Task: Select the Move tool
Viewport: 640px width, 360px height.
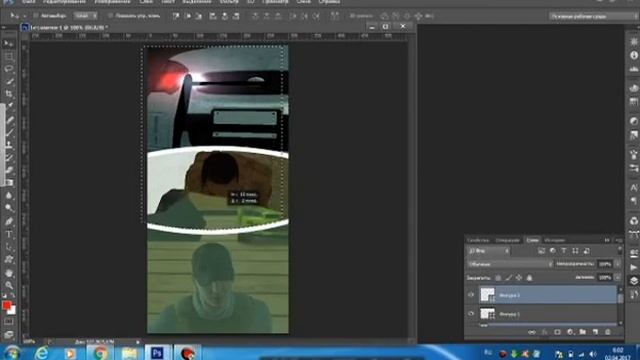Action: coord(9,43)
